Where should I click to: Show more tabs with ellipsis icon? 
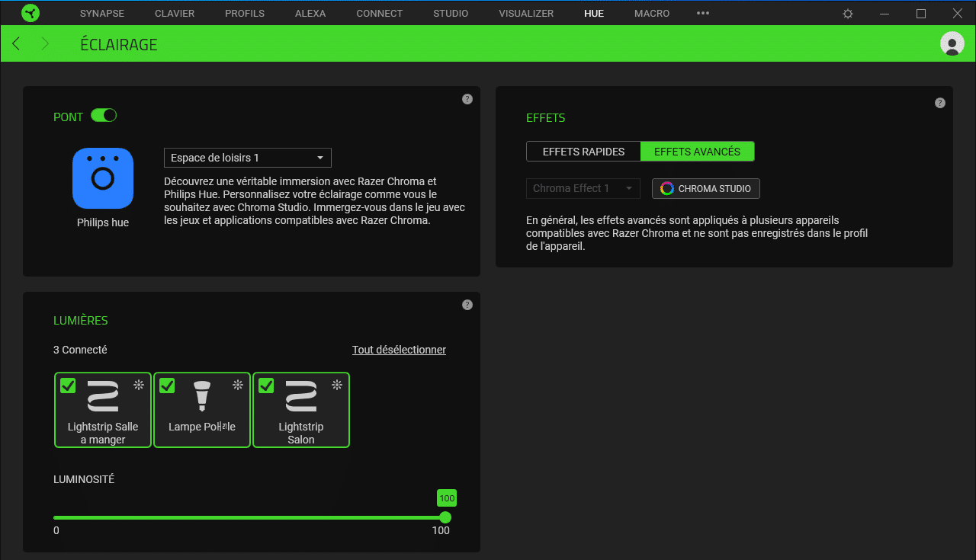(x=703, y=14)
